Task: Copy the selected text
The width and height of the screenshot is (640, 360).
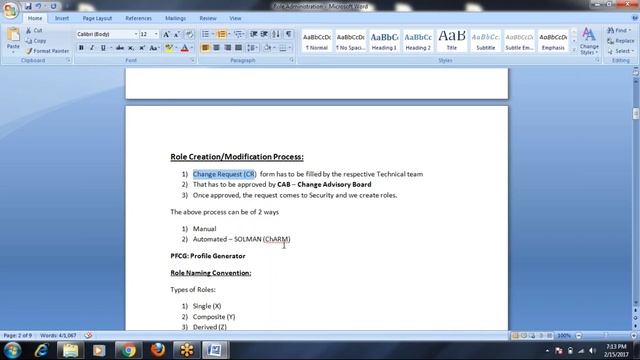Action: click(36, 41)
